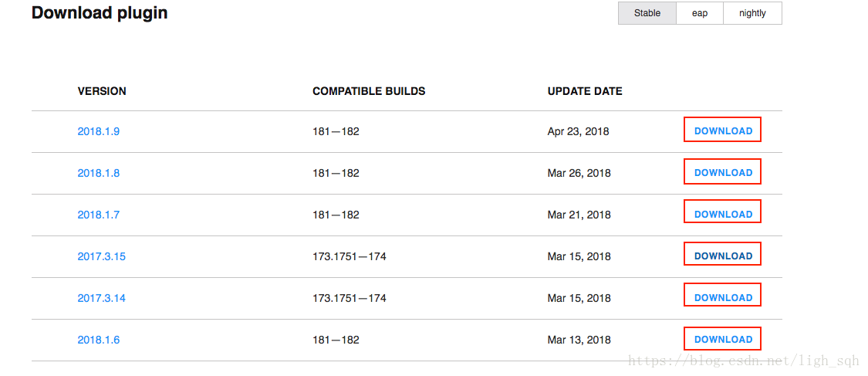868x376 pixels.
Task: Switch to the Stable channel tab
Action: [x=647, y=13]
